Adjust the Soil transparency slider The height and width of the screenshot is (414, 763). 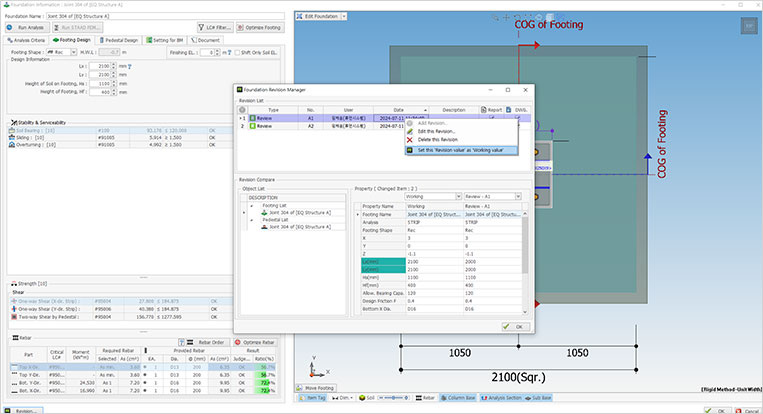pyautogui.click(x=394, y=398)
